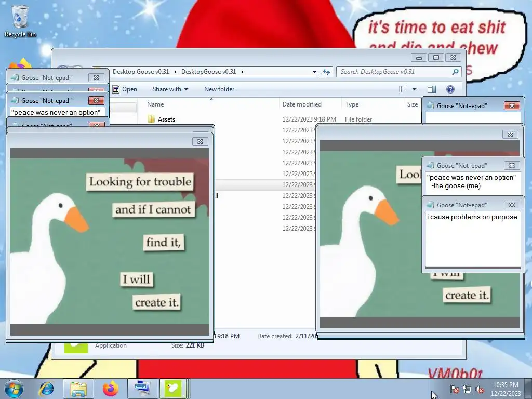Image resolution: width=532 pixels, height=399 pixels.
Task: Open the clock showing 10:35 PM
Action: 506,389
